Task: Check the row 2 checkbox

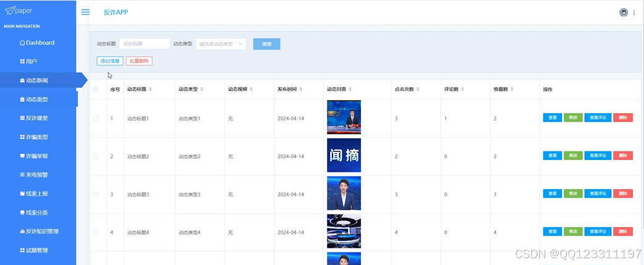Action: coord(96,156)
